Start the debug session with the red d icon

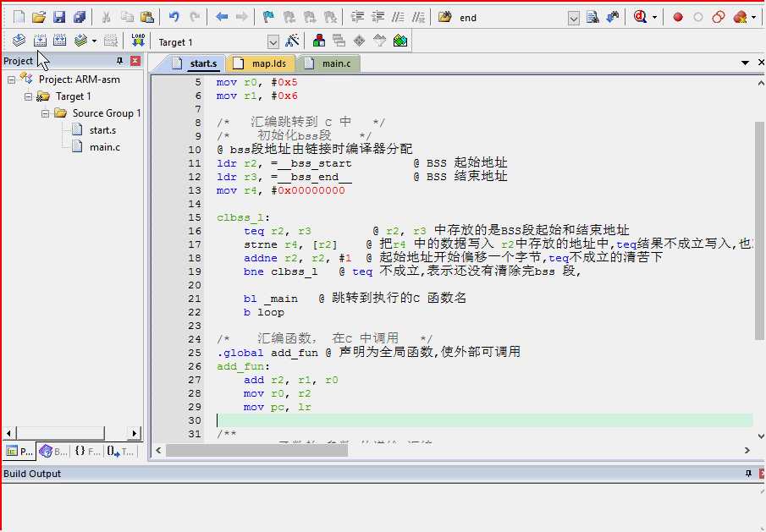(640, 17)
